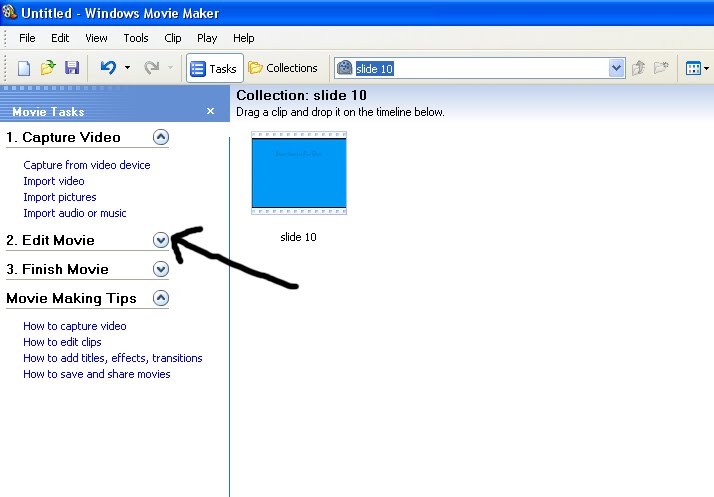Viewport: 714px width, 497px height.
Task: Click the Open Project folder icon
Action: tap(48, 68)
